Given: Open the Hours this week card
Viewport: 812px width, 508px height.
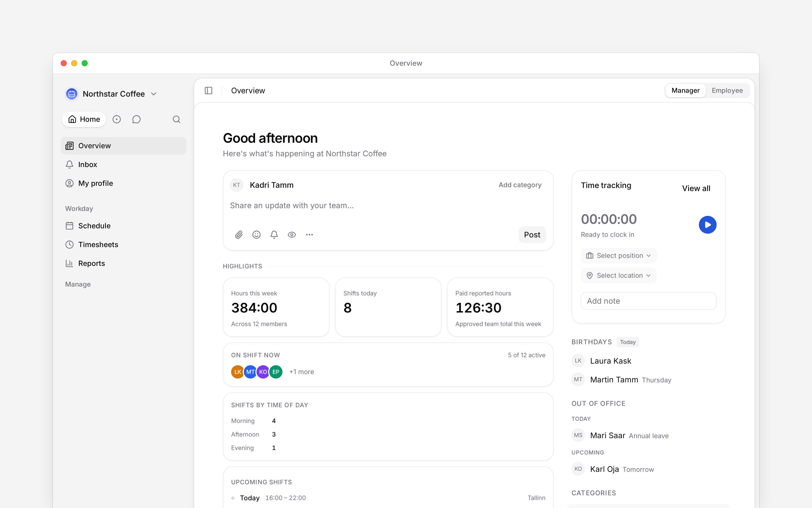Looking at the screenshot, I should (276, 307).
